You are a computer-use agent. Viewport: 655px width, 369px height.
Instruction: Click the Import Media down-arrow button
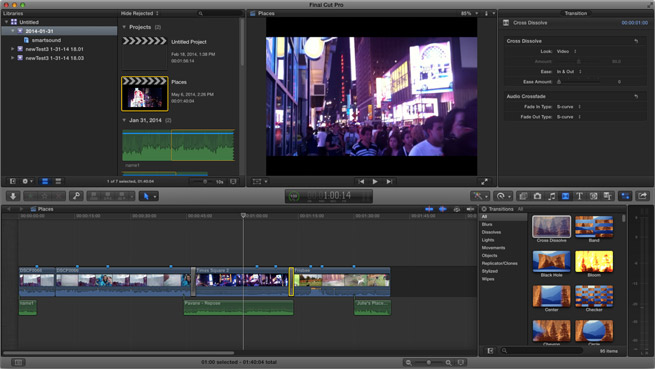pyautogui.click(x=13, y=196)
